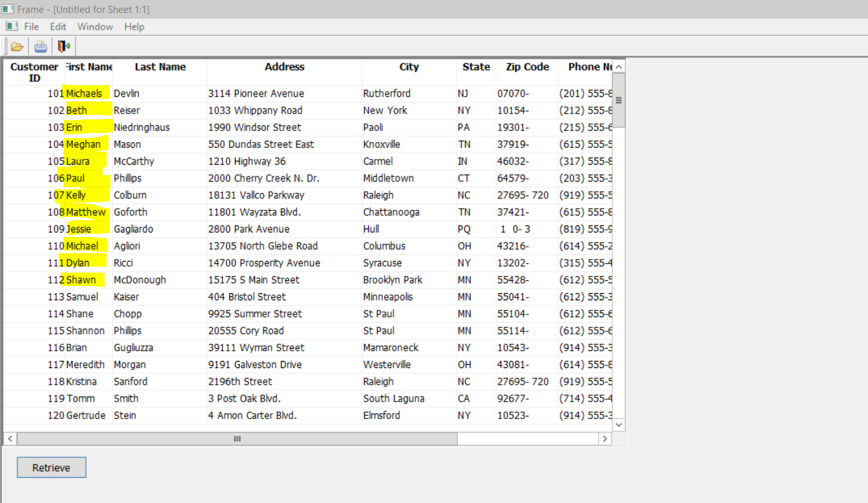This screenshot has height=503, width=868.
Task: Click the vertical scrollbar thumb
Action: coord(619,100)
